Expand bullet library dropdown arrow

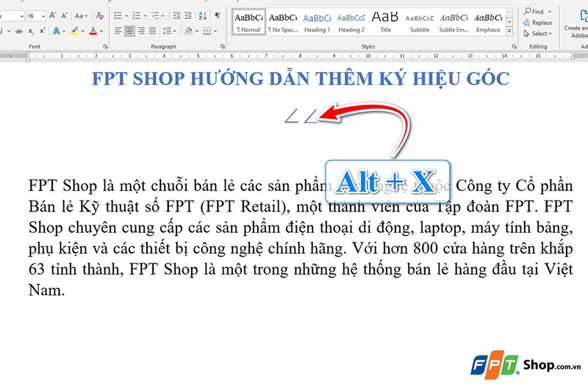tap(126, 15)
